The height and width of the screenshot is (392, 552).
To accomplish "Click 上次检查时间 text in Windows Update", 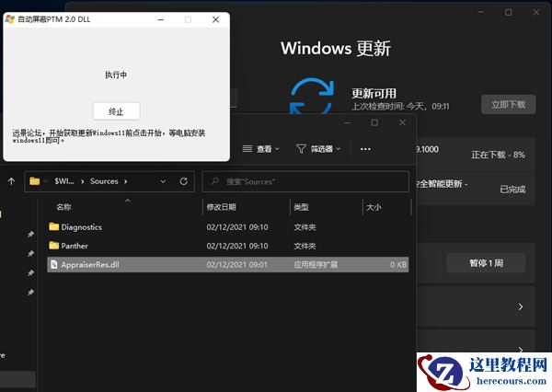I will point(400,106).
